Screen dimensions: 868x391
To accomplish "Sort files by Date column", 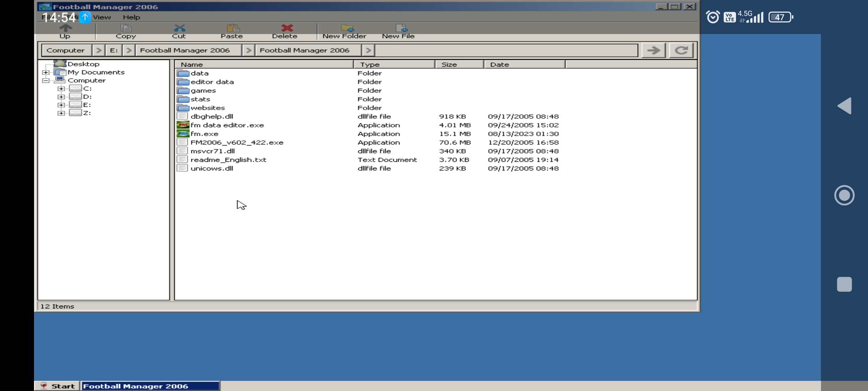I will [525, 64].
